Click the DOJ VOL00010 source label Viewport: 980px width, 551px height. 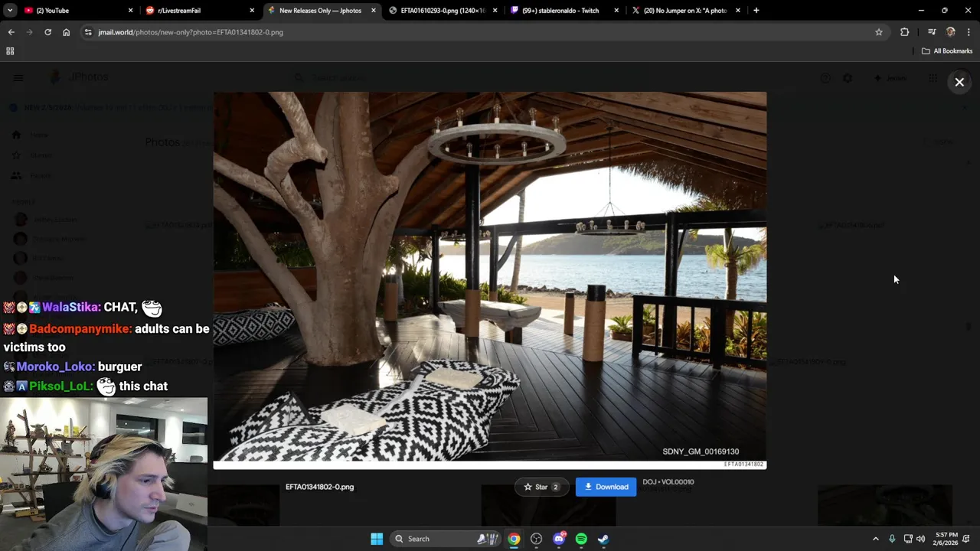pyautogui.click(x=668, y=482)
